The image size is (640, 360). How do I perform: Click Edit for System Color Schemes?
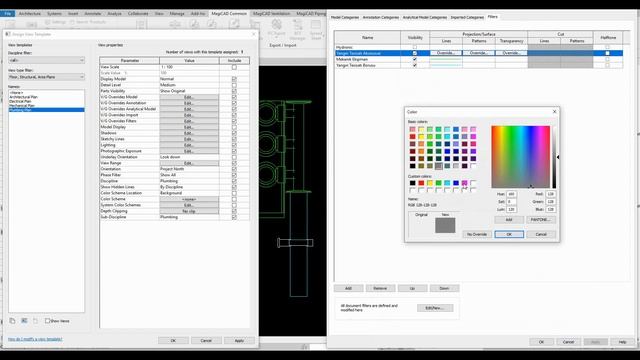coord(189,205)
